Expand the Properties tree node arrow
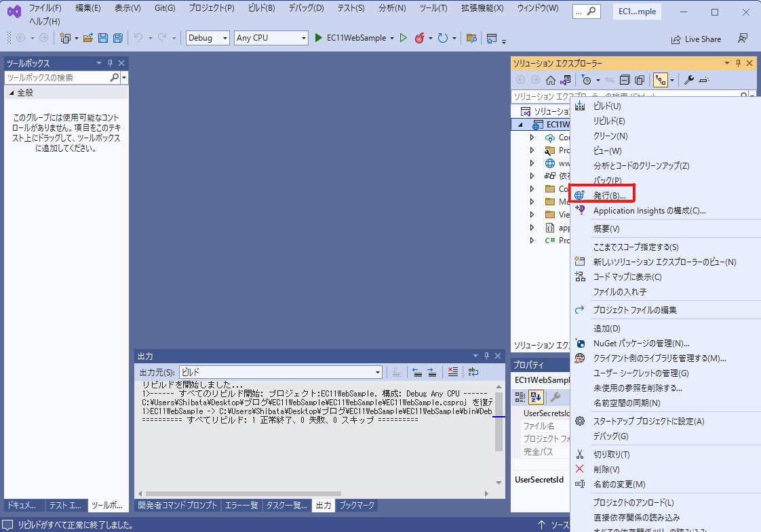This screenshot has width=761, height=532. [532, 150]
